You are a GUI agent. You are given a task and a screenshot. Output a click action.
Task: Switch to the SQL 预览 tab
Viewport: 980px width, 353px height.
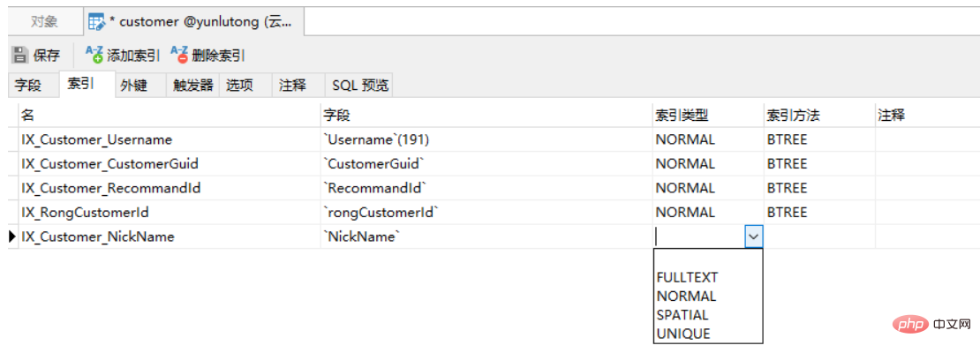[x=359, y=85]
